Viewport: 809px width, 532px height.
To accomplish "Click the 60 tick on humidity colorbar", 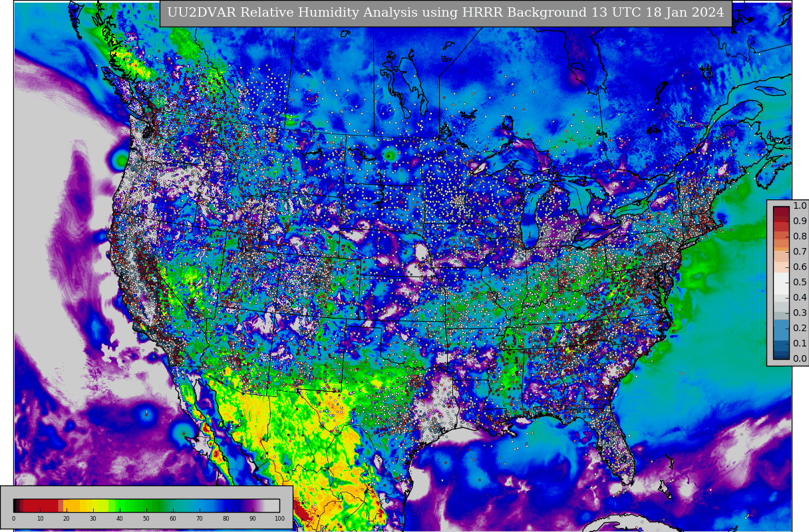I will (x=173, y=519).
